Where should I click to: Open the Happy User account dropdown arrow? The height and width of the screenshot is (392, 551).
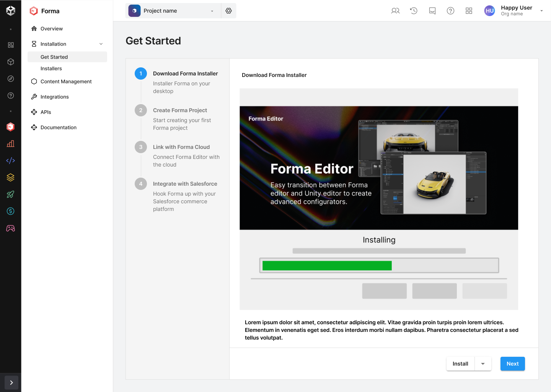pos(541,11)
